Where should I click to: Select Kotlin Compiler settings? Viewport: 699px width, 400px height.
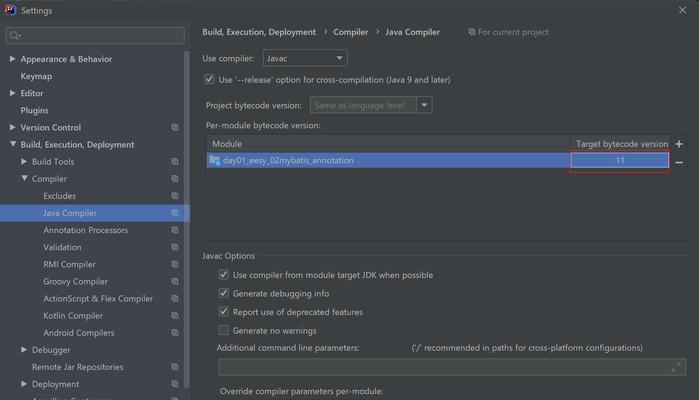[73, 316]
